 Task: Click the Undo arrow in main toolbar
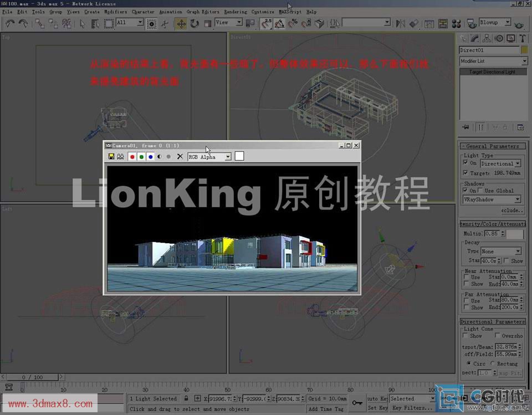coord(10,23)
